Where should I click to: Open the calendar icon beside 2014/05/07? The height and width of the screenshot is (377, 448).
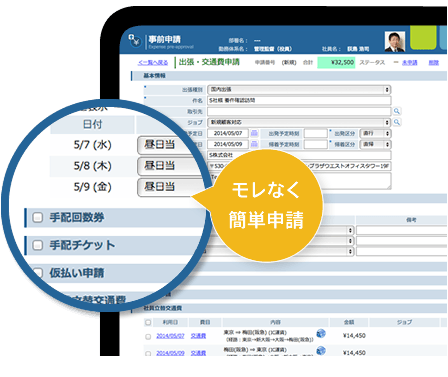pyautogui.click(x=254, y=133)
